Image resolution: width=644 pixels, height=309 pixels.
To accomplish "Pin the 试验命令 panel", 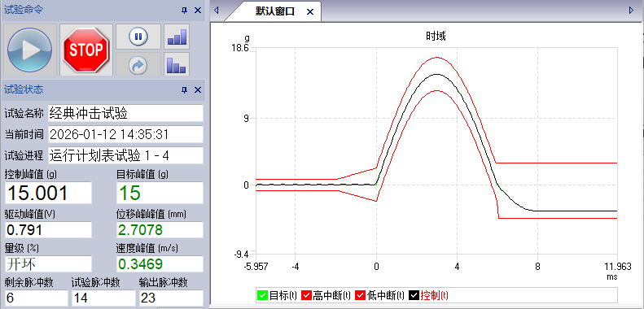I will click(x=185, y=11).
